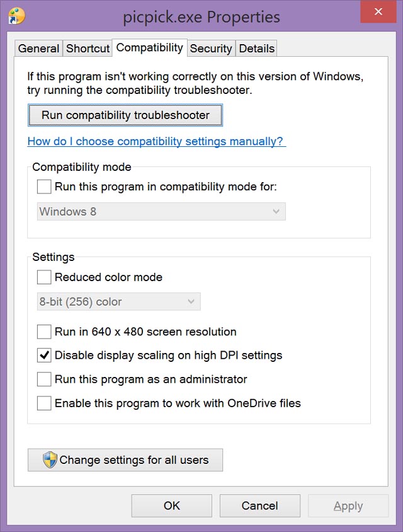Switch to the Security tab
The image size is (403, 532).
[211, 48]
